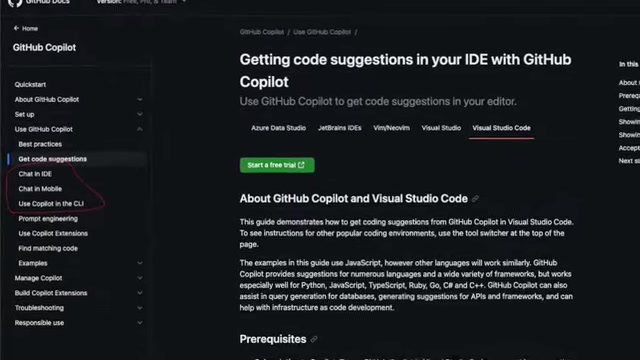Expand Manage Copilot chevron

click(140, 278)
